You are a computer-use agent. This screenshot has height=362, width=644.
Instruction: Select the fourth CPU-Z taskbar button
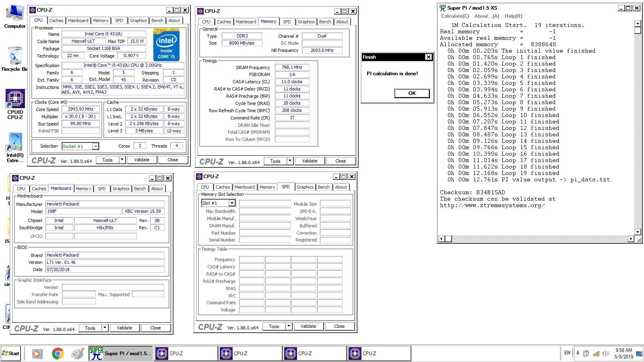pos(379,354)
